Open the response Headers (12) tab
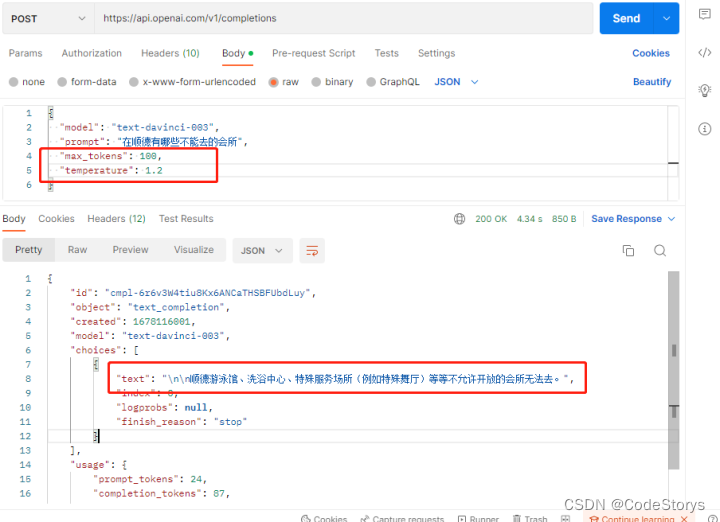 117,219
